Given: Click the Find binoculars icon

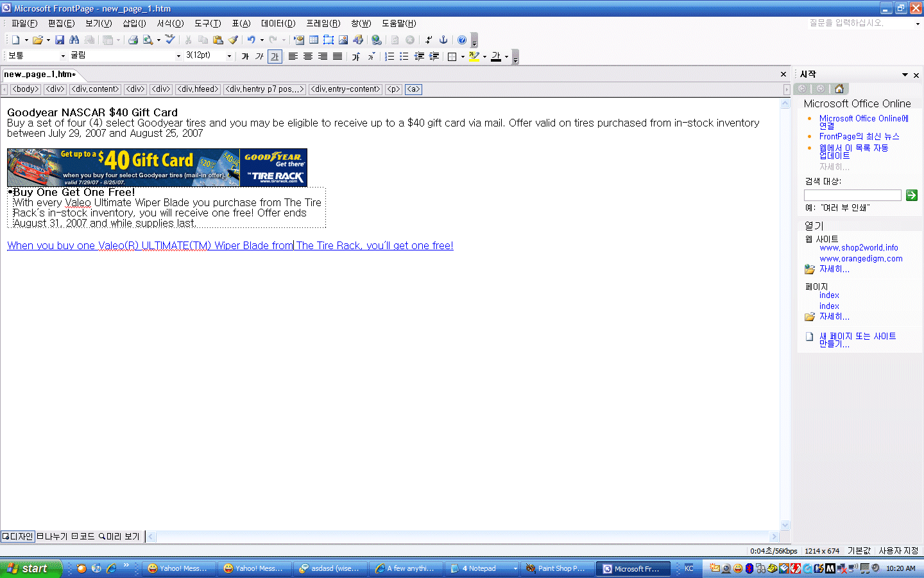Looking at the screenshot, I should pos(74,40).
